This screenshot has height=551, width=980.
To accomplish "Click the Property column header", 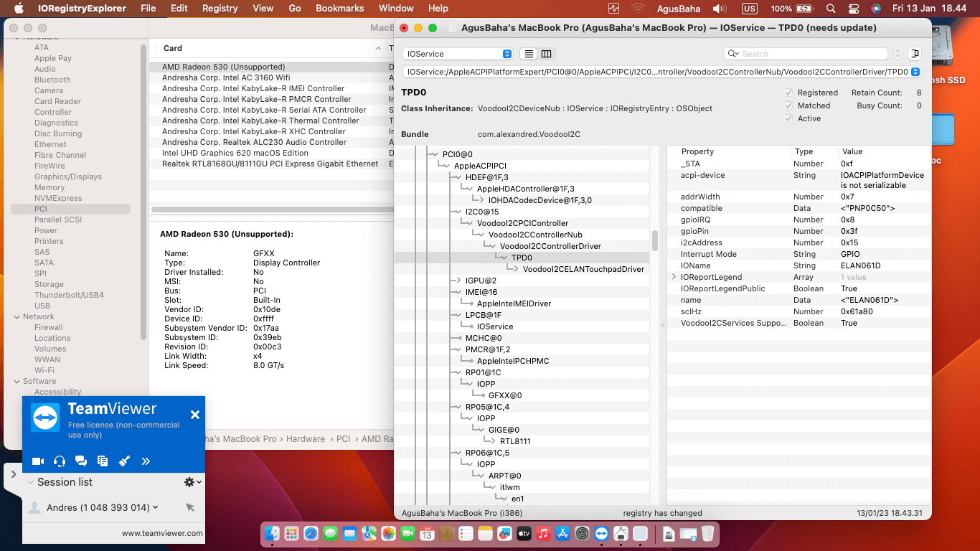I will (697, 151).
